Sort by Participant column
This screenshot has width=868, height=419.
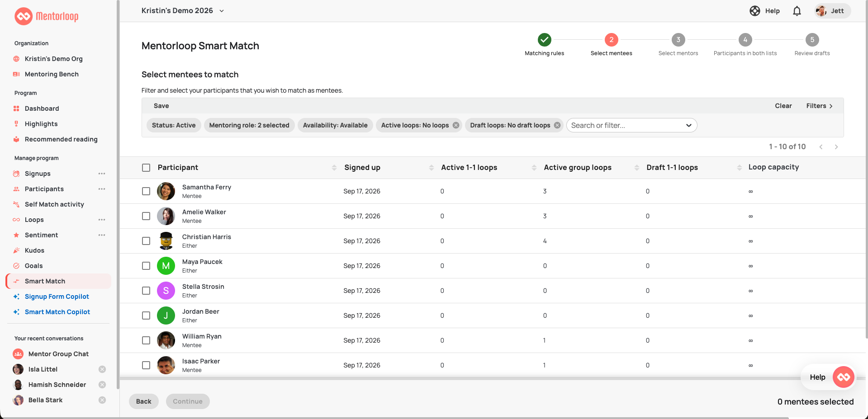pos(334,168)
